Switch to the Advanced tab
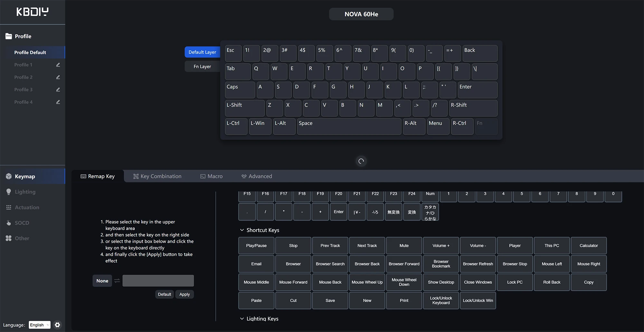 (x=257, y=176)
